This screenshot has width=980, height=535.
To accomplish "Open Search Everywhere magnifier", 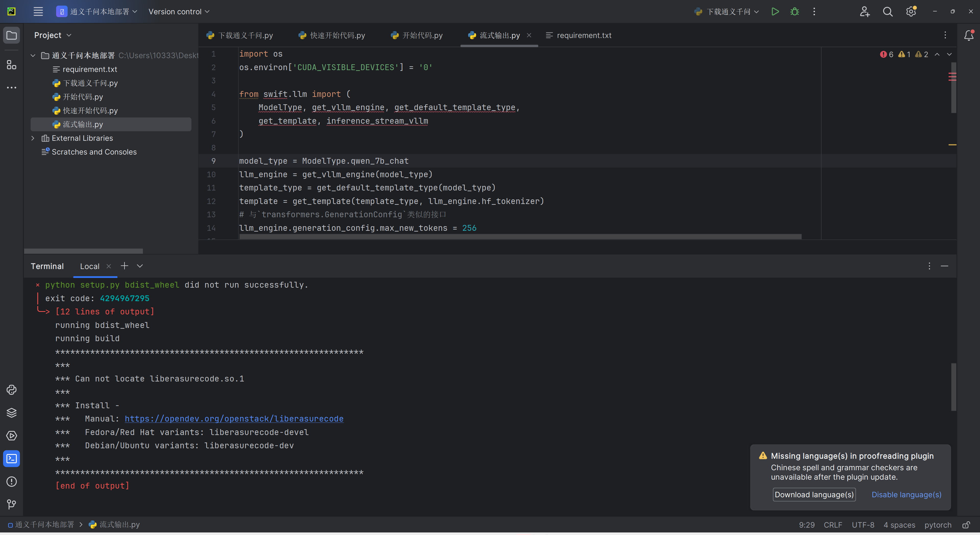I will pos(888,11).
